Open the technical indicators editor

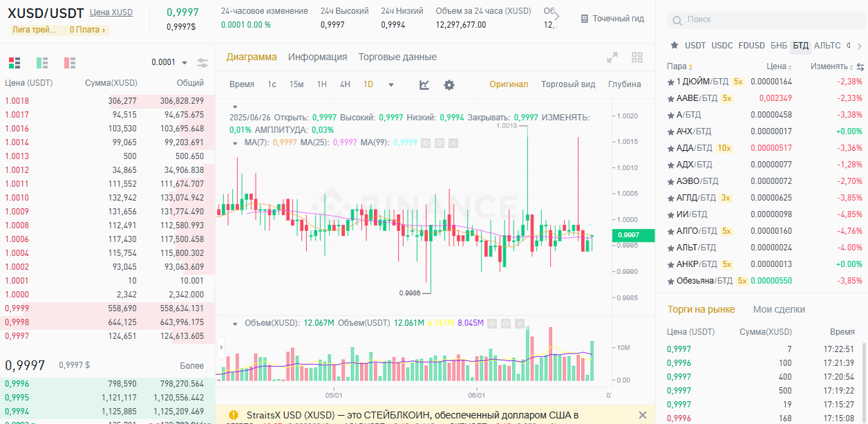point(424,84)
